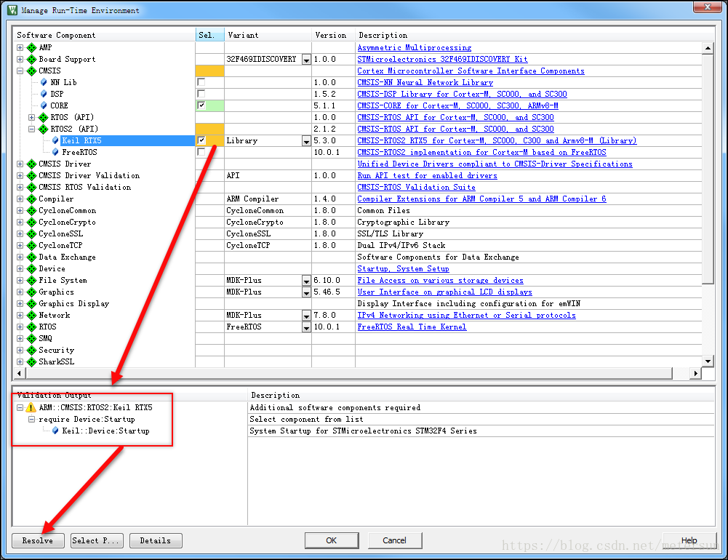Click the RTOS (API) green diamond icon
Viewport: 728px width, 560px height.
[43, 117]
